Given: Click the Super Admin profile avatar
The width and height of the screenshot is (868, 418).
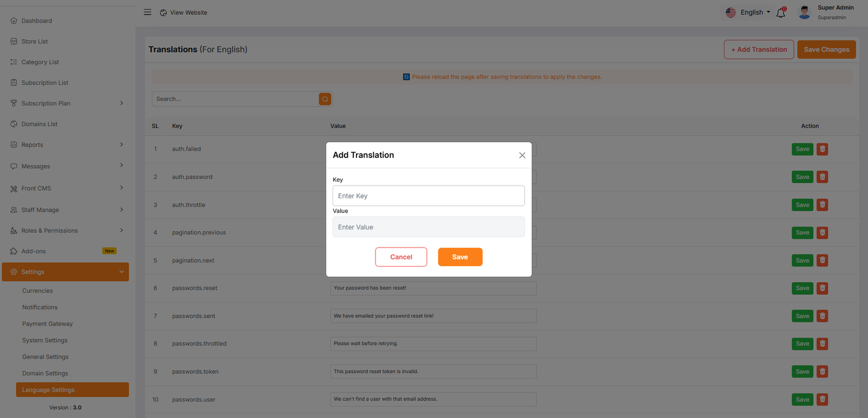Looking at the screenshot, I should pyautogui.click(x=805, y=12).
